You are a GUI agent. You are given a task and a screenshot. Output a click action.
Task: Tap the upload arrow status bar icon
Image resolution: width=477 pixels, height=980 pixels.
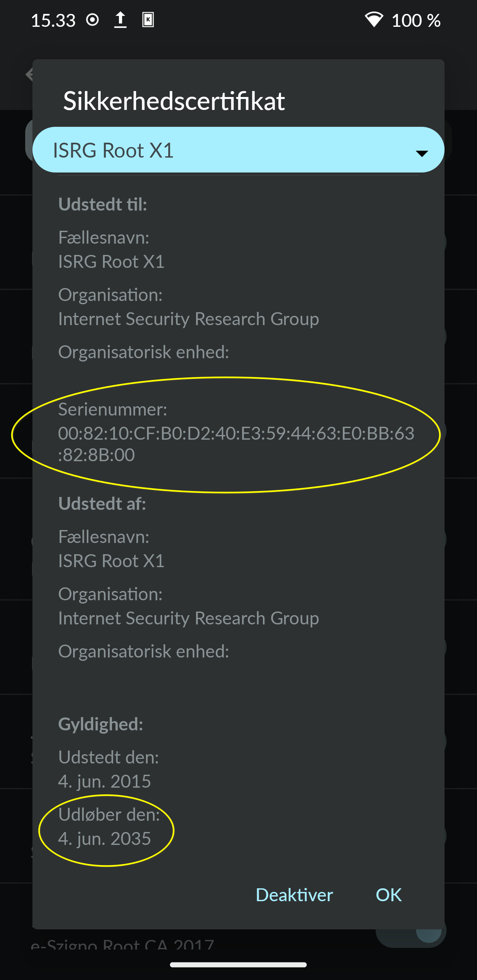point(120,20)
